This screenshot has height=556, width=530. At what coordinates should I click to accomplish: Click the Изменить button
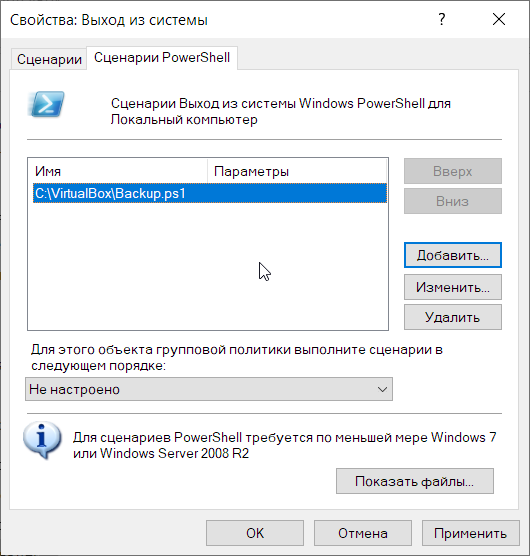click(453, 287)
